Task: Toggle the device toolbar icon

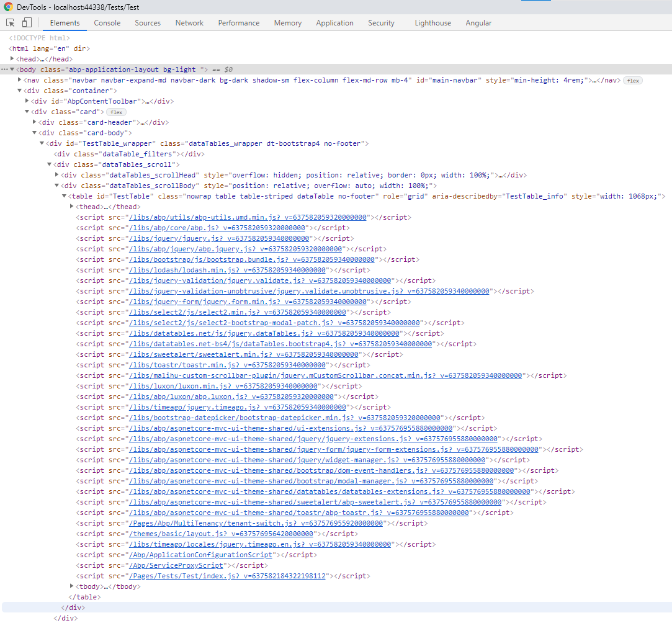Action: point(27,23)
